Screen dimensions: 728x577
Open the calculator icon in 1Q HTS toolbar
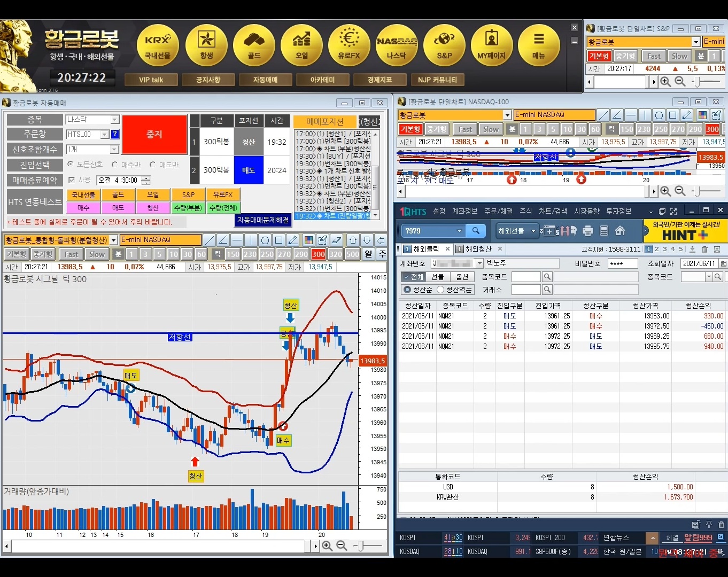coord(604,231)
